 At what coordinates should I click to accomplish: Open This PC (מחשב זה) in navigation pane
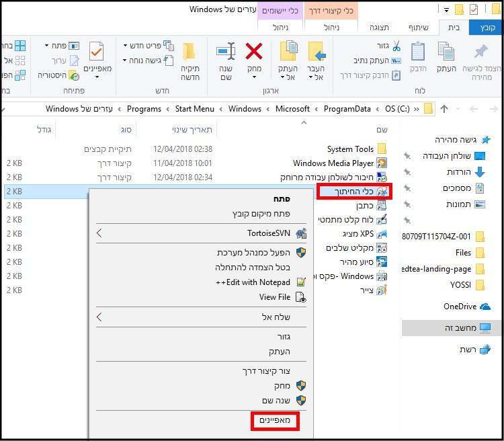pyautogui.click(x=452, y=328)
